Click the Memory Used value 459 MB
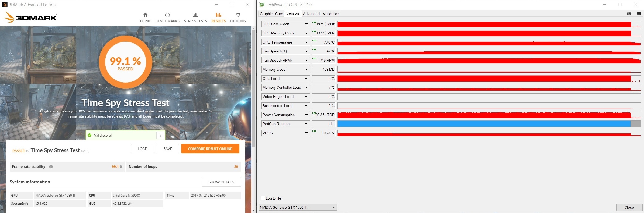This screenshot has width=644, height=213. (323, 69)
